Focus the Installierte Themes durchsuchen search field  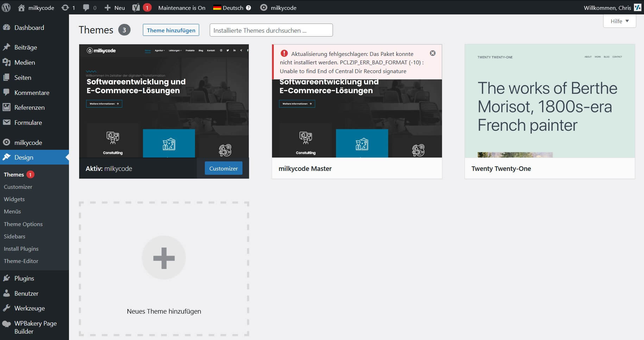271,30
